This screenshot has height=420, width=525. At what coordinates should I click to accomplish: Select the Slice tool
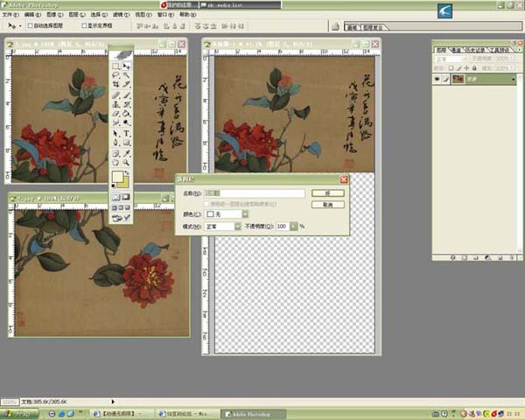click(126, 84)
